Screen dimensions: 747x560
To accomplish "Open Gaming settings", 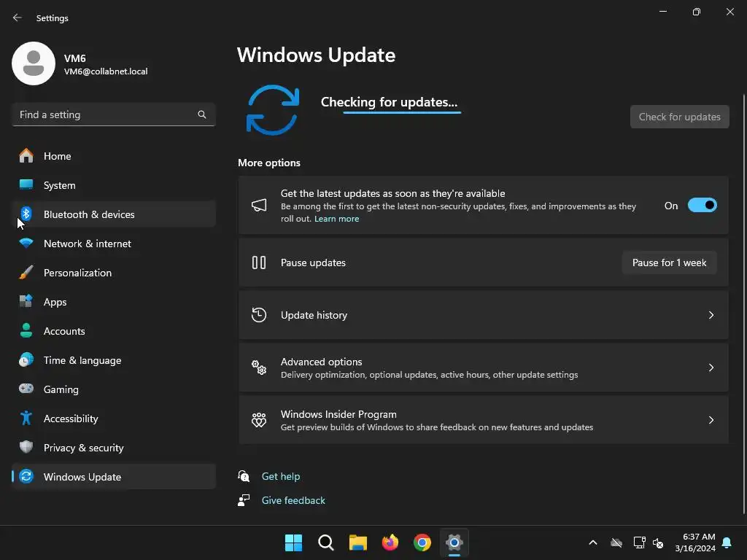I will point(113,389).
